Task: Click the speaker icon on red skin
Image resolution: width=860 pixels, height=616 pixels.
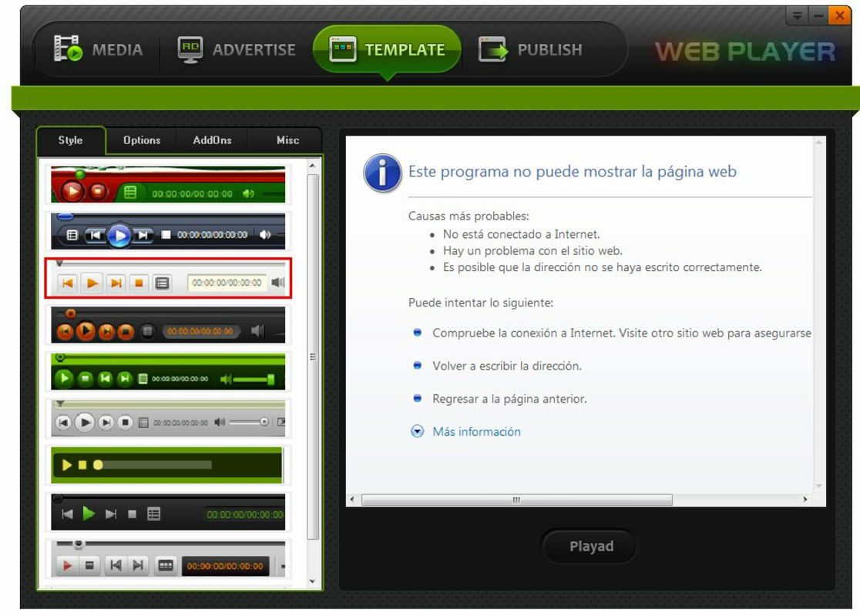Action: point(248,193)
